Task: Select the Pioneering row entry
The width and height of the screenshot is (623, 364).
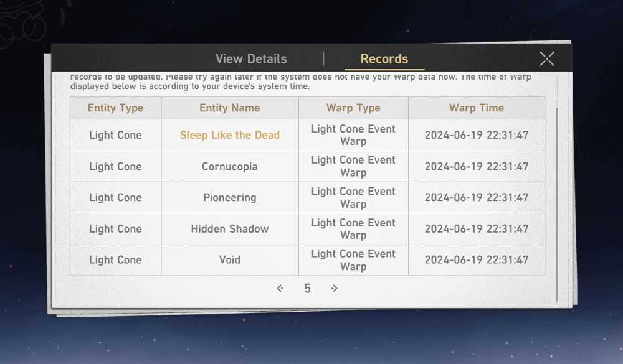Action: click(x=230, y=197)
